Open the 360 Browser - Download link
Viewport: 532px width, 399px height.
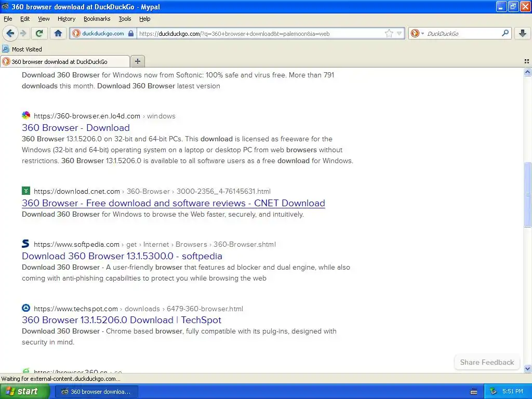coord(76,128)
